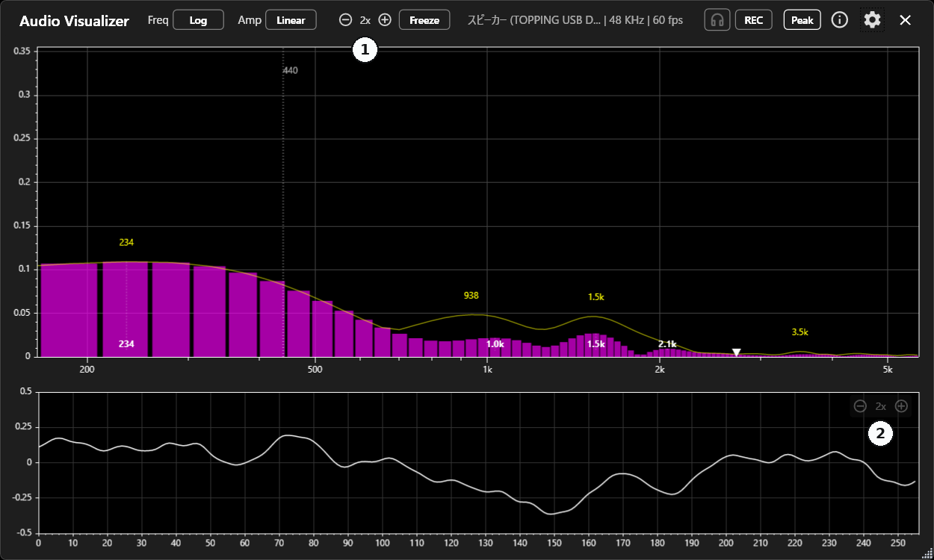Screen dimensions: 934x560
Task: Toggle the Log frequency scale button
Action: point(198,20)
